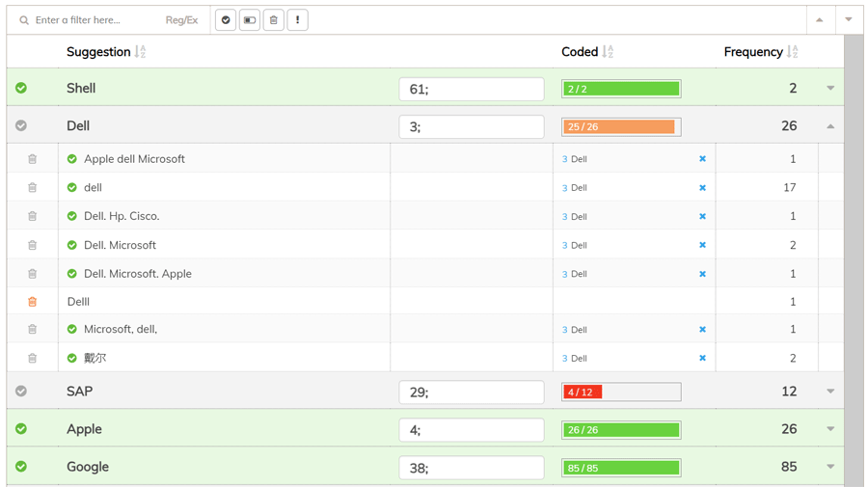Toggle the grey check for Dell group

point(21,125)
